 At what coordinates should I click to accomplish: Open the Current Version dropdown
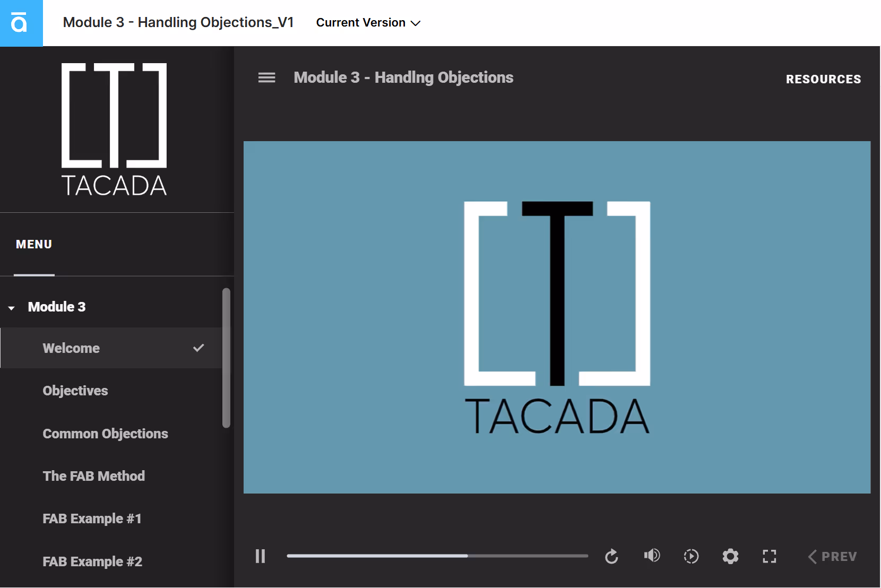pos(368,22)
